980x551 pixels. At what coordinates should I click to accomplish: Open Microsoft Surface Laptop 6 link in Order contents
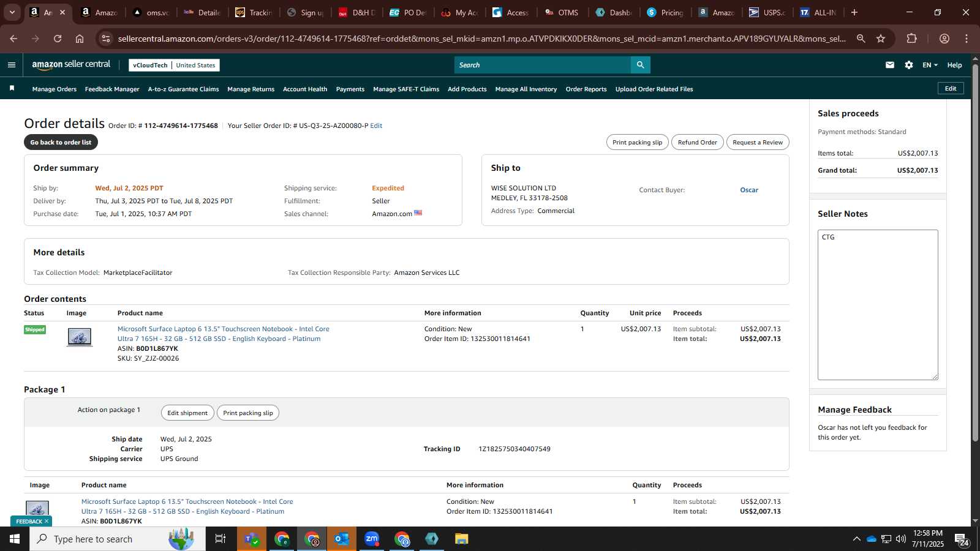pyautogui.click(x=224, y=334)
